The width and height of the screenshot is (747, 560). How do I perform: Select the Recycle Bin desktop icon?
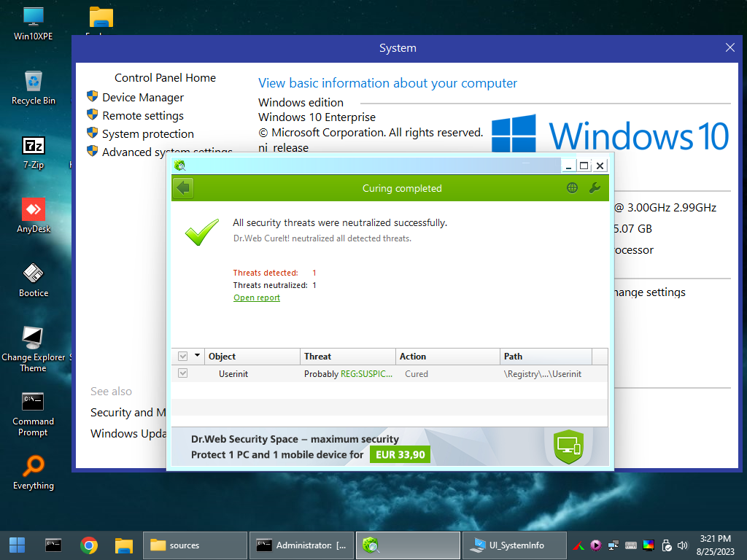pos(34,88)
